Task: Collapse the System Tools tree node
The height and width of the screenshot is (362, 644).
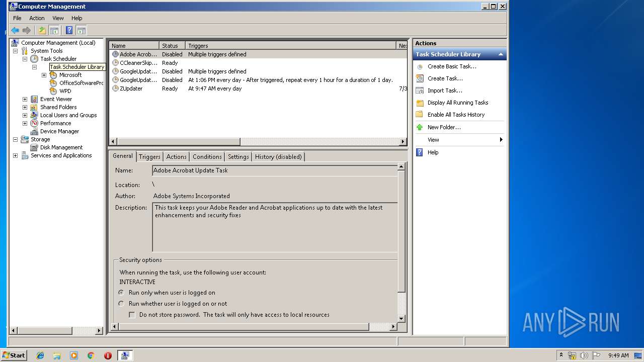Action: pos(15,51)
